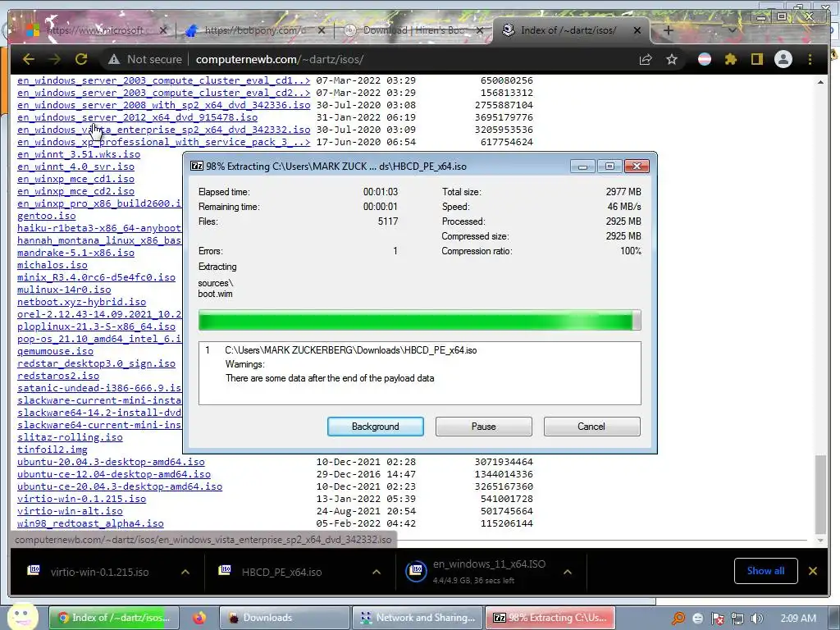
Task: Close the bobpony.com tab
Action: 322,30
